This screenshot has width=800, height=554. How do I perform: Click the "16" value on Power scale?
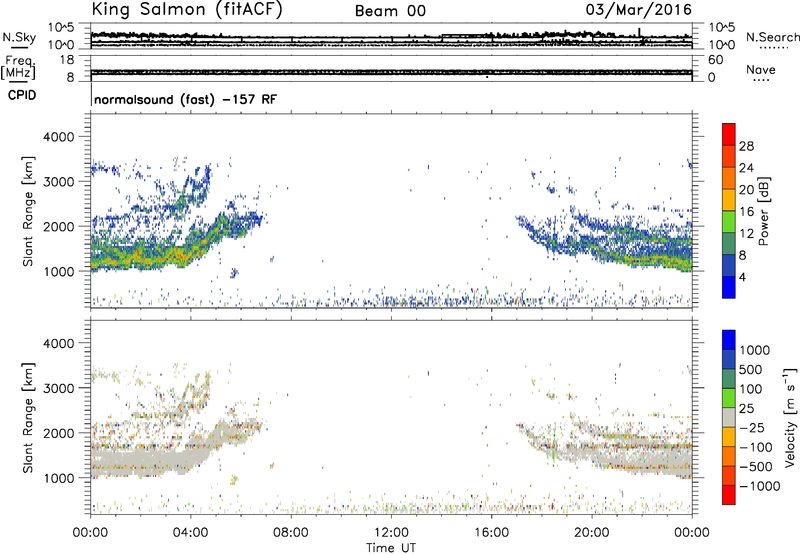[746, 212]
